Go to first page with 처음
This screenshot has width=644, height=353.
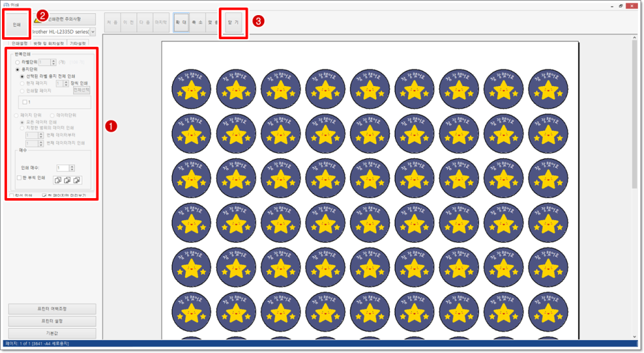tap(112, 23)
